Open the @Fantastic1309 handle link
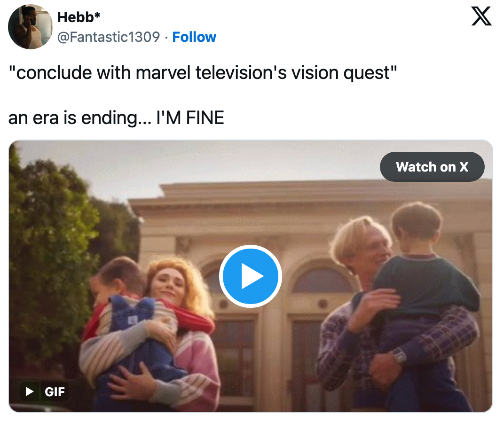504x422 pixels. click(108, 37)
